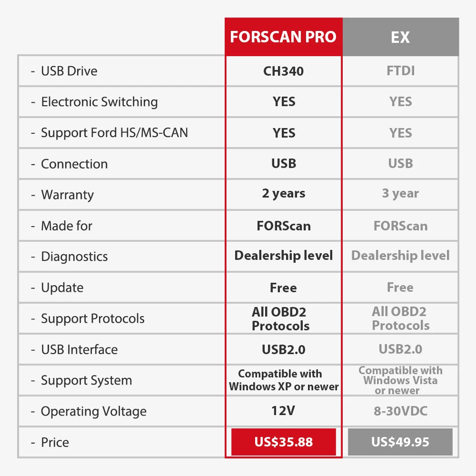Click the FORSCAN PRO column header
The width and height of the screenshot is (476, 476).
[283, 37]
